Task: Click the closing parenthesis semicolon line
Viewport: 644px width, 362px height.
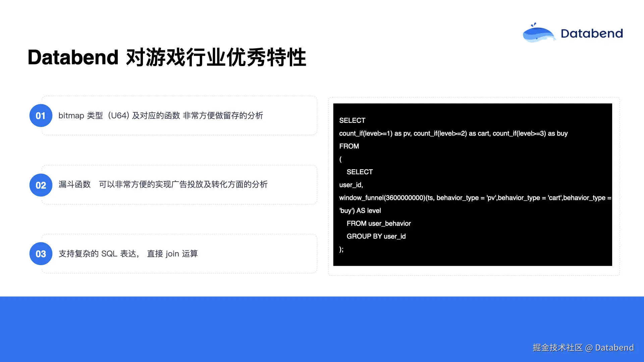Action: coord(341,249)
